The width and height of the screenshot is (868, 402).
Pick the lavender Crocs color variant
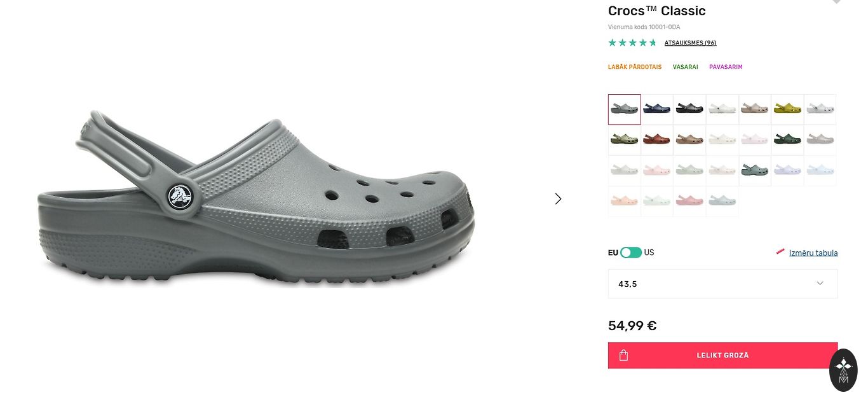click(787, 170)
